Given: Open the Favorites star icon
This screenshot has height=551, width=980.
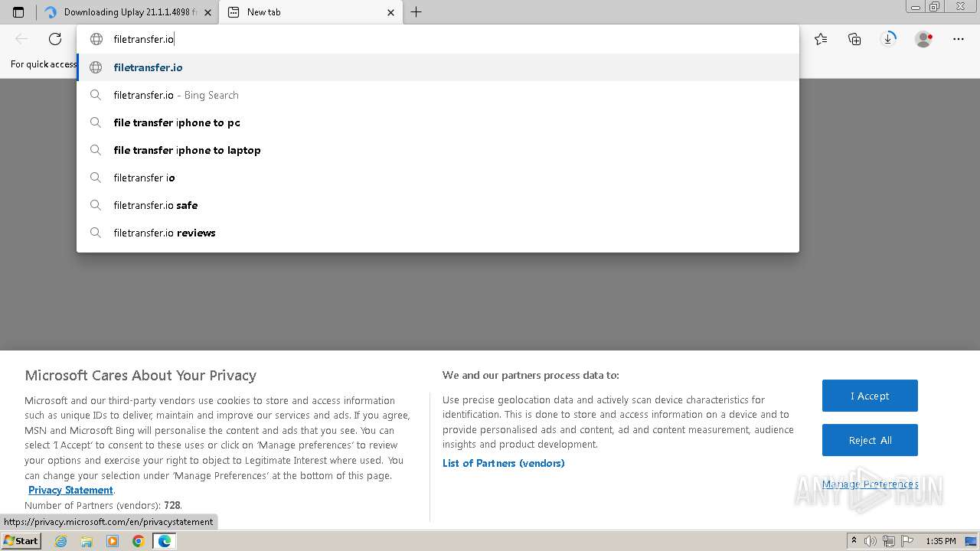Looking at the screenshot, I should [x=821, y=39].
